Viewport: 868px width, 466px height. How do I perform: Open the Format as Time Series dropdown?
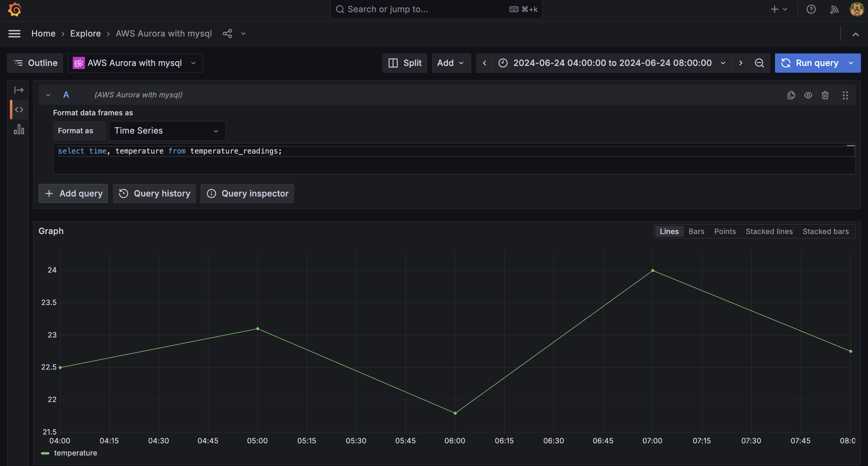[167, 131]
